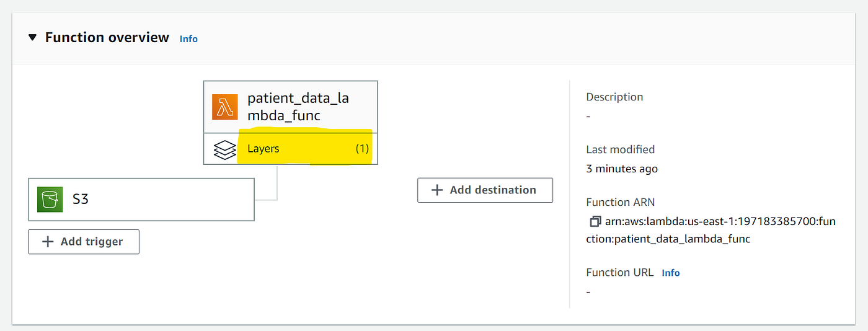Click the Description label
This screenshot has width=868, height=331.
coord(614,97)
